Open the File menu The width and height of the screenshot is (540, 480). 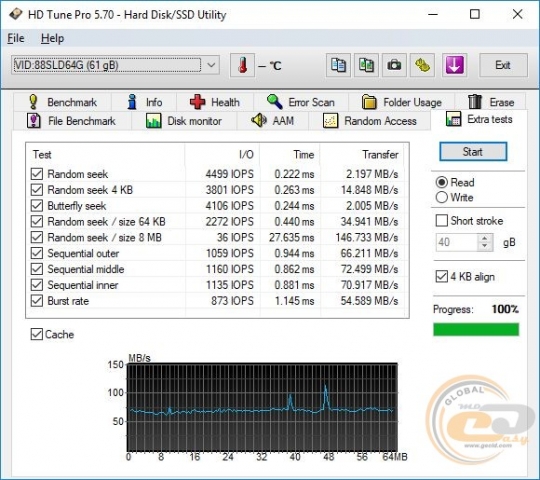pyautogui.click(x=16, y=38)
